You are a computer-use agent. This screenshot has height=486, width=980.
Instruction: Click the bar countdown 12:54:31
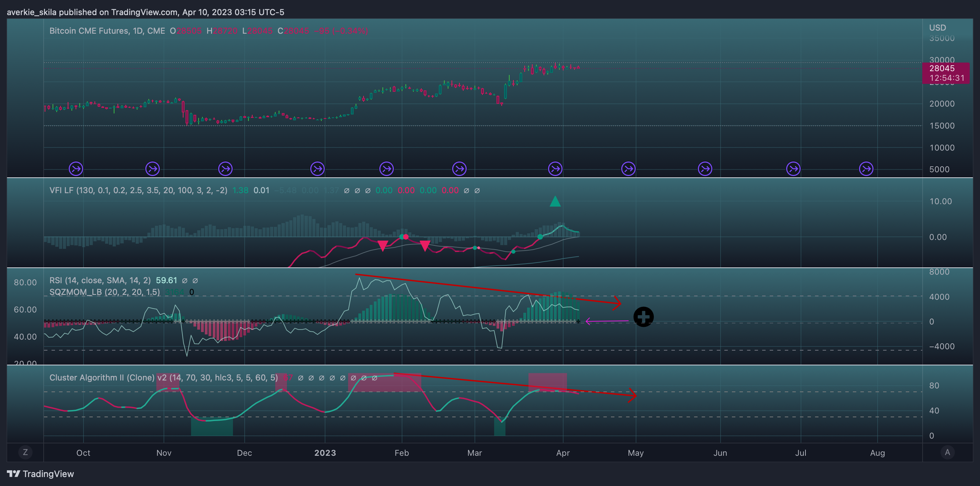point(947,78)
